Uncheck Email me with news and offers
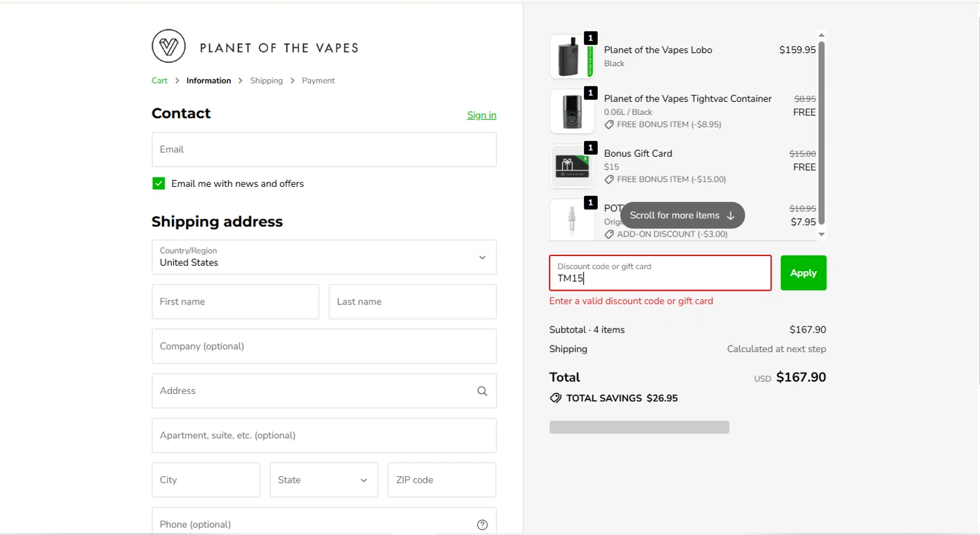 (x=159, y=184)
